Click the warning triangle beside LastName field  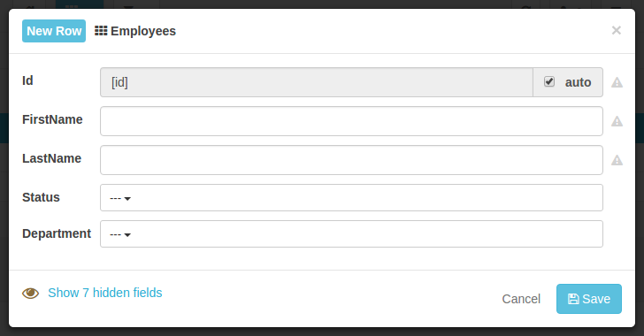(x=617, y=160)
